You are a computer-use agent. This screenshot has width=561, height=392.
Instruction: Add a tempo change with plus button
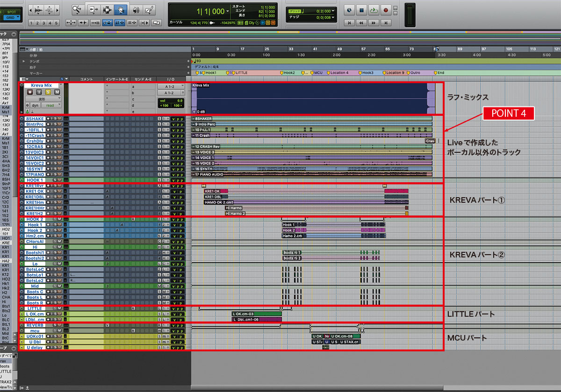[x=188, y=61]
